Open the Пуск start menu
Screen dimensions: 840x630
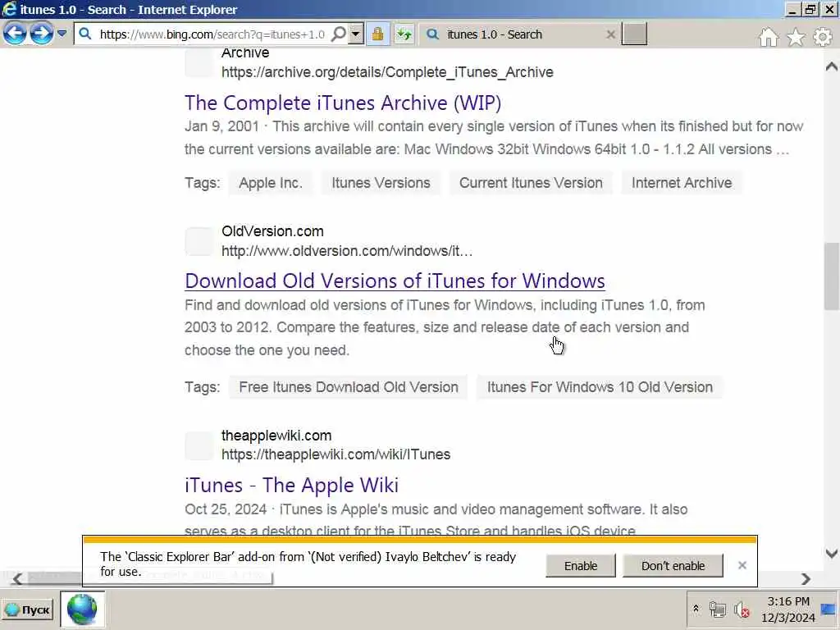coord(28,609)
